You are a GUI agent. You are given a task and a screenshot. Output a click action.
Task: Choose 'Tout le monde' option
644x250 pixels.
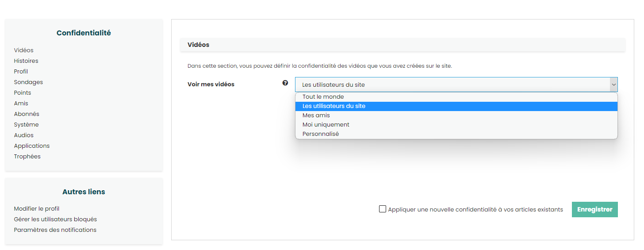pyautogui.click(x=323, y=97)
